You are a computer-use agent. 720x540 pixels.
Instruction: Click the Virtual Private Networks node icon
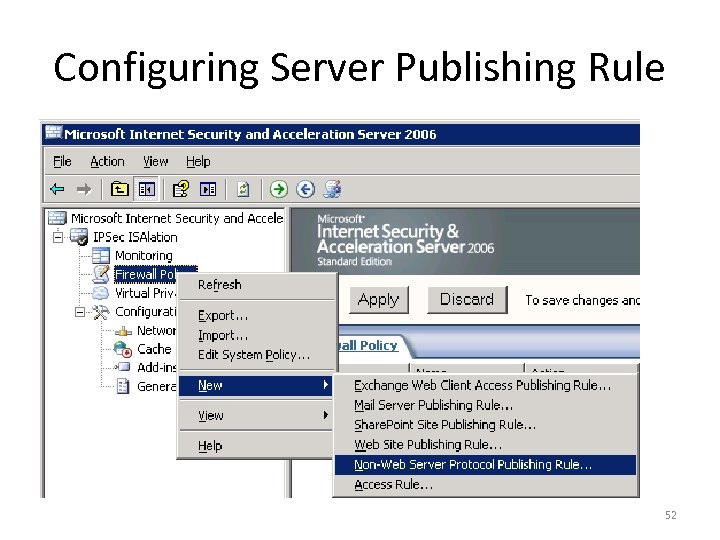(x=101, y=293)
